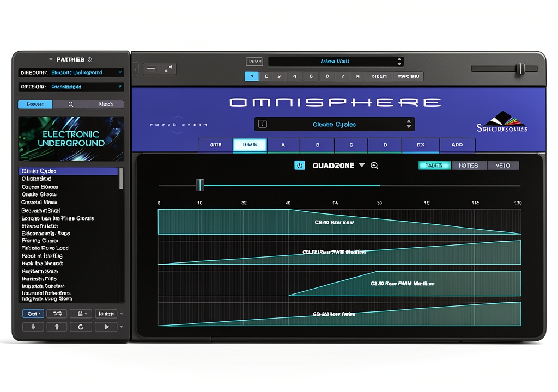The image size is (558, 392).
Task: Switch to the layer D tab
Action: [x=385, y=145]
